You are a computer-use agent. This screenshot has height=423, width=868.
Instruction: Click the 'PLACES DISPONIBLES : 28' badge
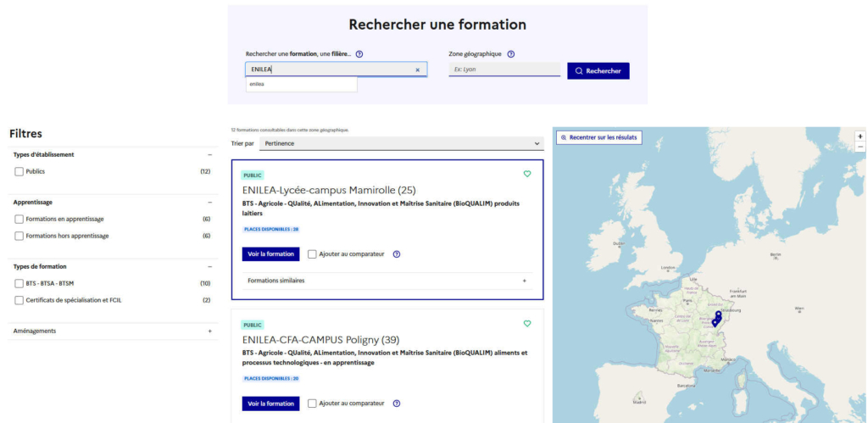(x=271, y=229)
